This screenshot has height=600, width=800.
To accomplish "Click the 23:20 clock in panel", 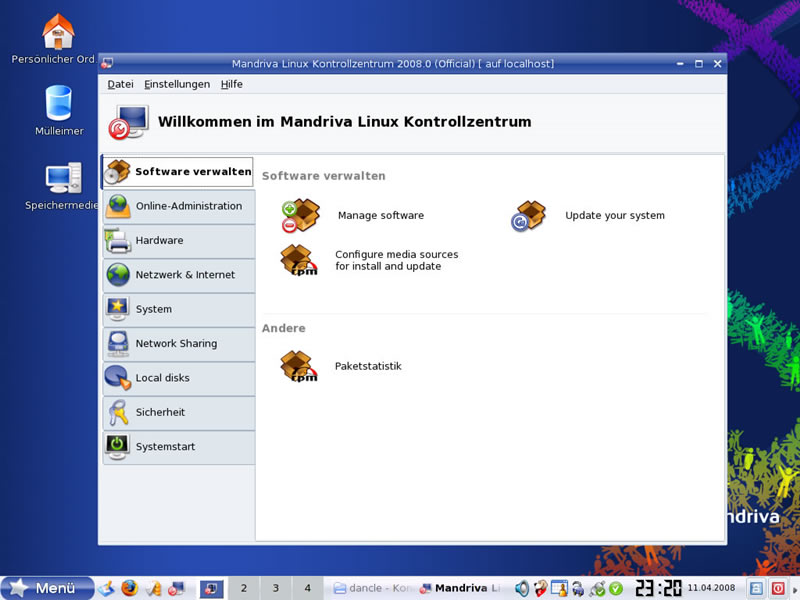I will click(x=658, y=588).
